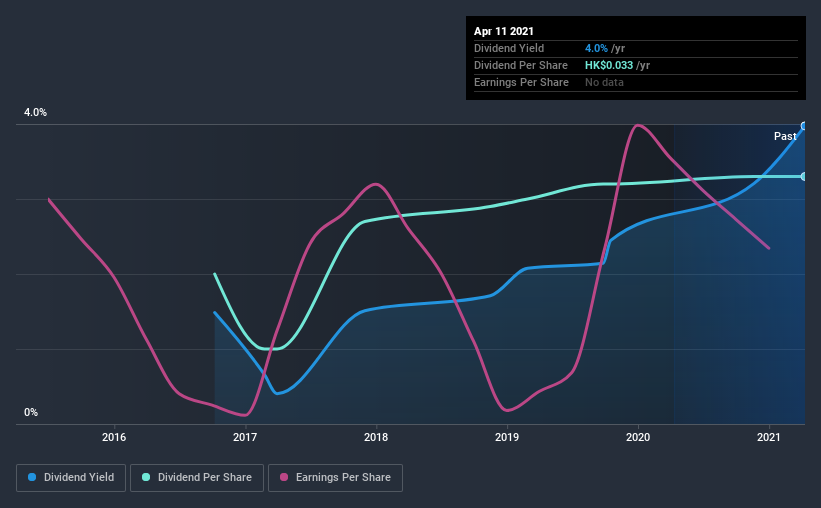This screenshot has width=821, height=508.
Task: Click the Apr 11 2021 tooltip date
Action: pyautogui.click(x=504, y=31)
